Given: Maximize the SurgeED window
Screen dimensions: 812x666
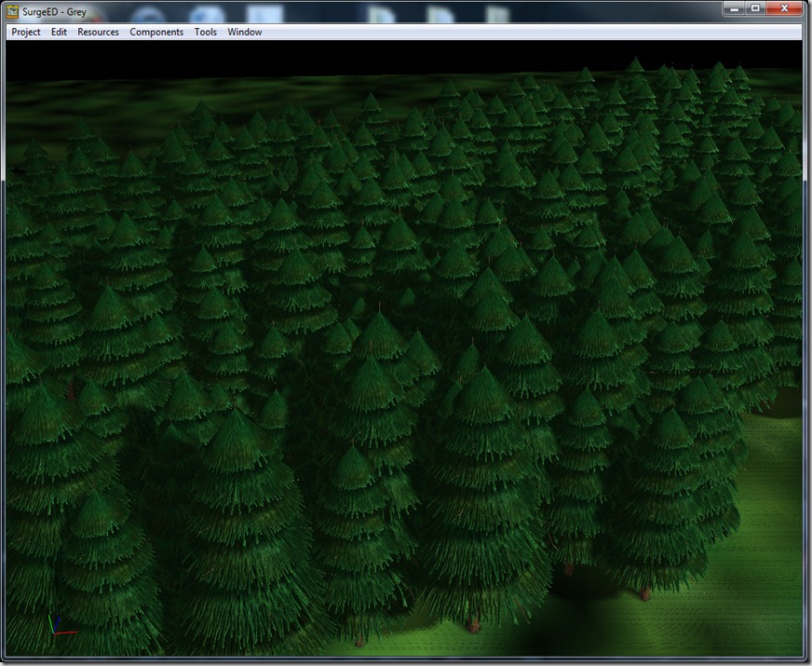Looking at the screenshot, I should pyautogui.click(x=755, y=8).
